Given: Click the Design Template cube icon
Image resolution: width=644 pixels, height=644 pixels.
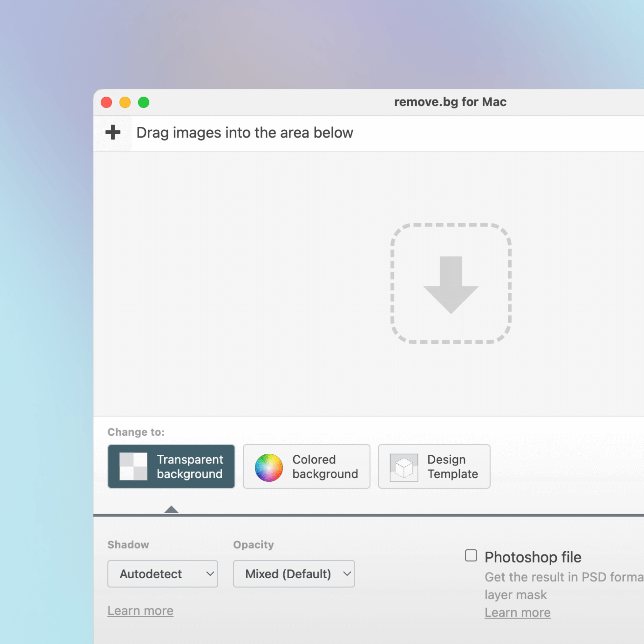Looking at the screenshot, I should [x=404, y=467].
